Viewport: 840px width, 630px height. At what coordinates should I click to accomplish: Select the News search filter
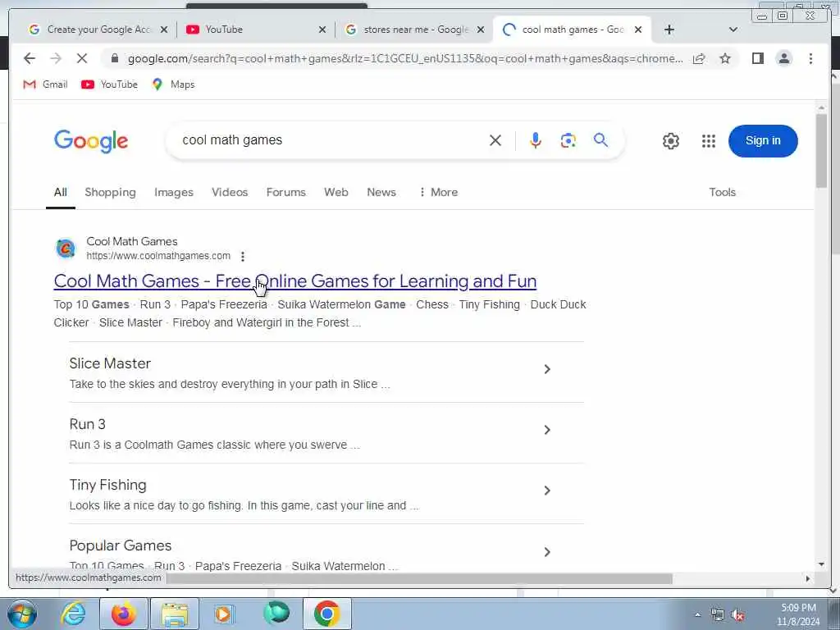click(381, 192)
